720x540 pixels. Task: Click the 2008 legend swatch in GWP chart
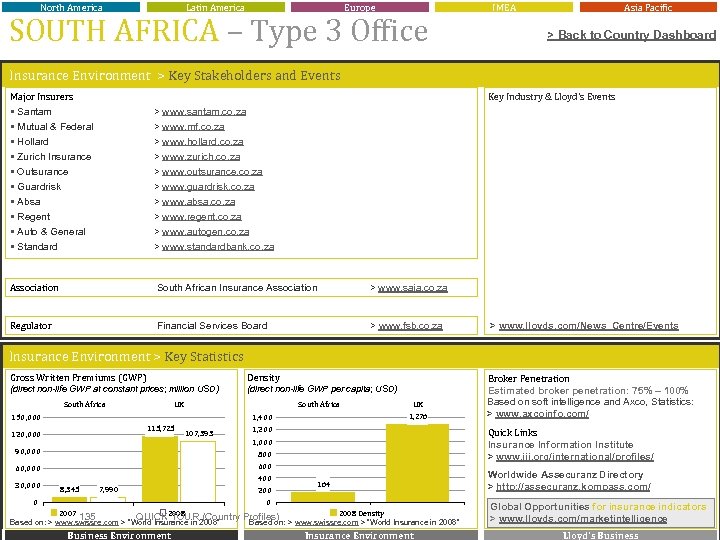(x=163, y=512)
